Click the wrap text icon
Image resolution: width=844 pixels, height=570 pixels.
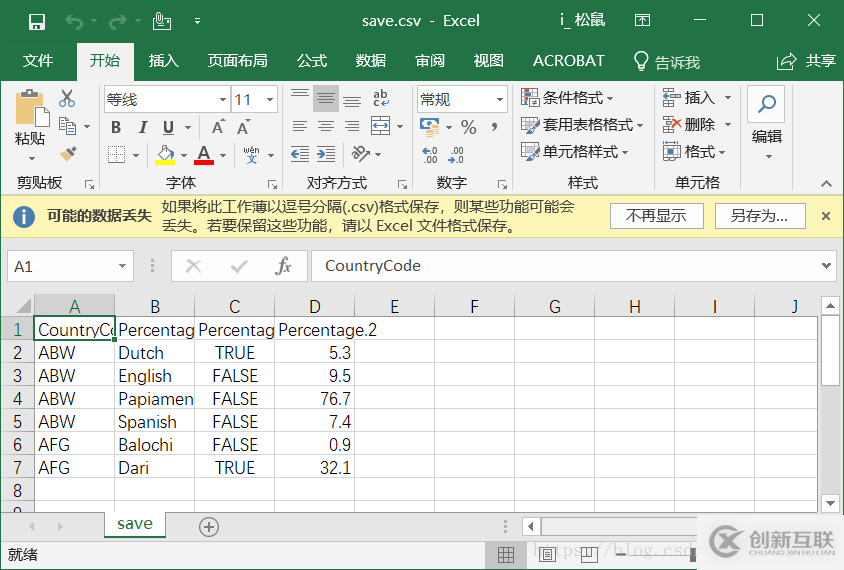coord(381,99)
